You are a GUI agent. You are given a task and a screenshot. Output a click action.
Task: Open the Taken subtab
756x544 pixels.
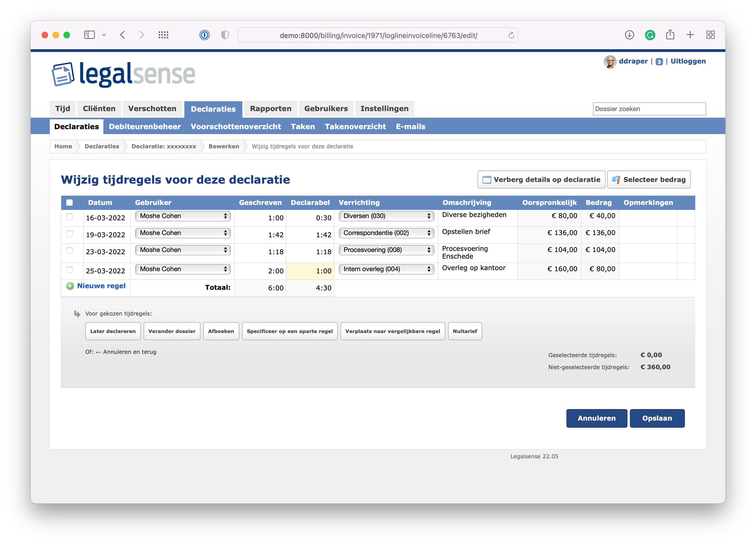click(303, 127)
